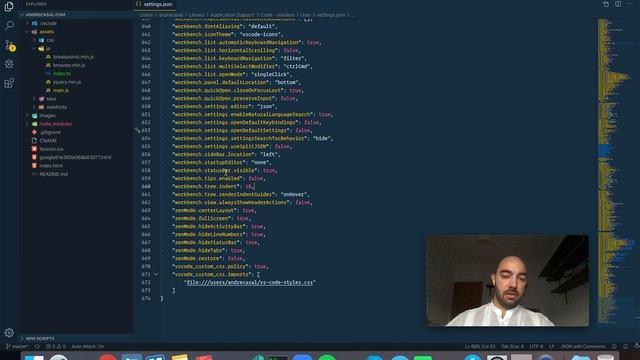Follow the file:///users/andrecasal/vs-code-styles.css link
The image size is (640, 360).
click(x=250, y=282)
